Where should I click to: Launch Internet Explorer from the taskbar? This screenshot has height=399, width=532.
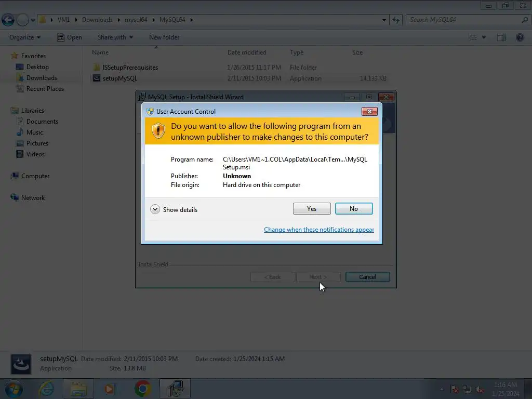(x=46, y=389)
